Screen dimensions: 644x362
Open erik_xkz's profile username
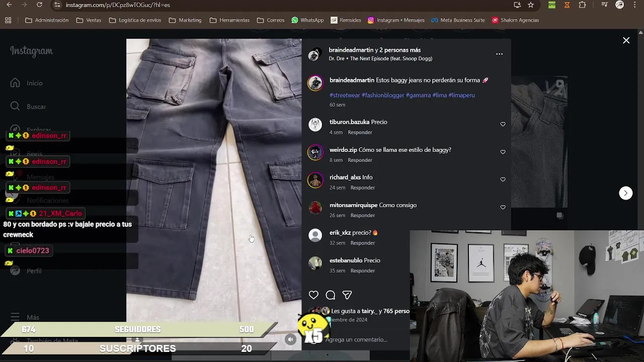pyautogui.click(x=340, y=233)
